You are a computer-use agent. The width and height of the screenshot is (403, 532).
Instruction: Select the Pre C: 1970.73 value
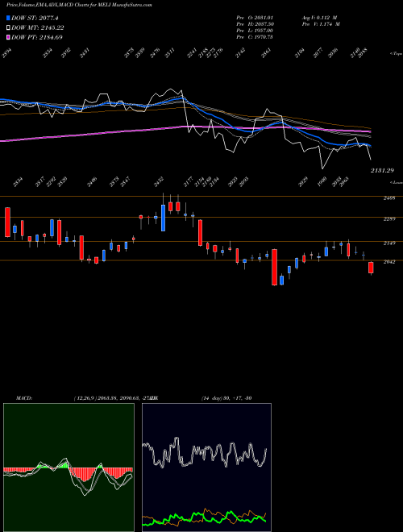tap(255, 37)
